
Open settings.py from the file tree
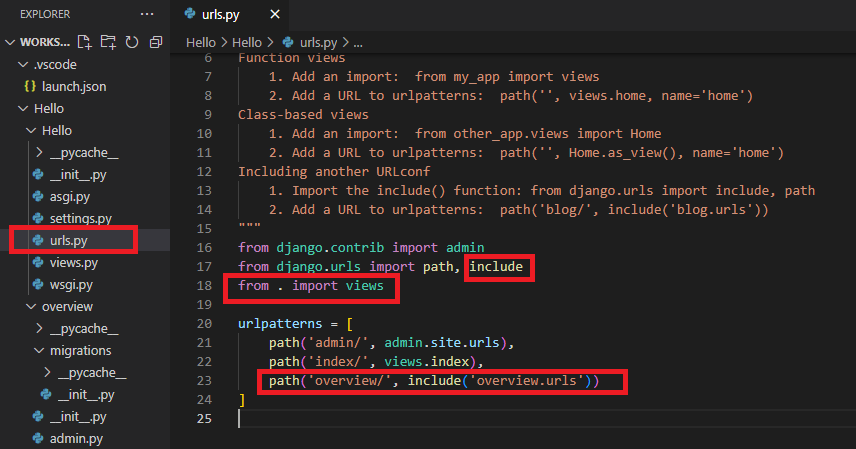tap(80, 218)
